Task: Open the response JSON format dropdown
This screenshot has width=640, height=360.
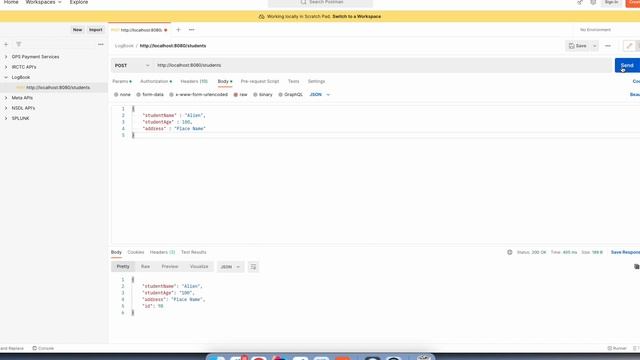Action: 230,267
